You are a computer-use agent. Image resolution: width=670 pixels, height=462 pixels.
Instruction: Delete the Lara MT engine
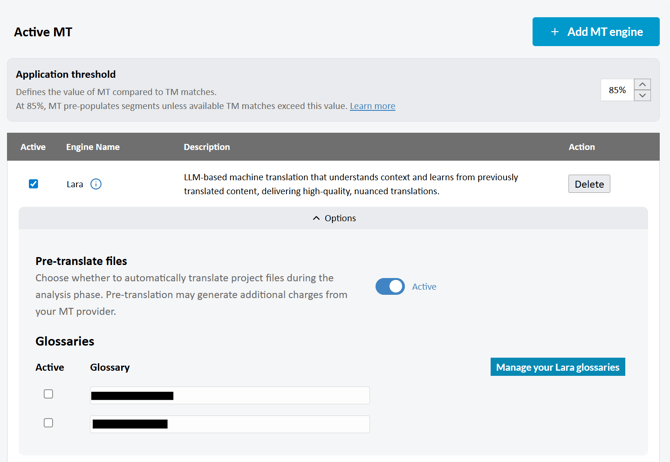pyautogui.click(x=589, y=184)
